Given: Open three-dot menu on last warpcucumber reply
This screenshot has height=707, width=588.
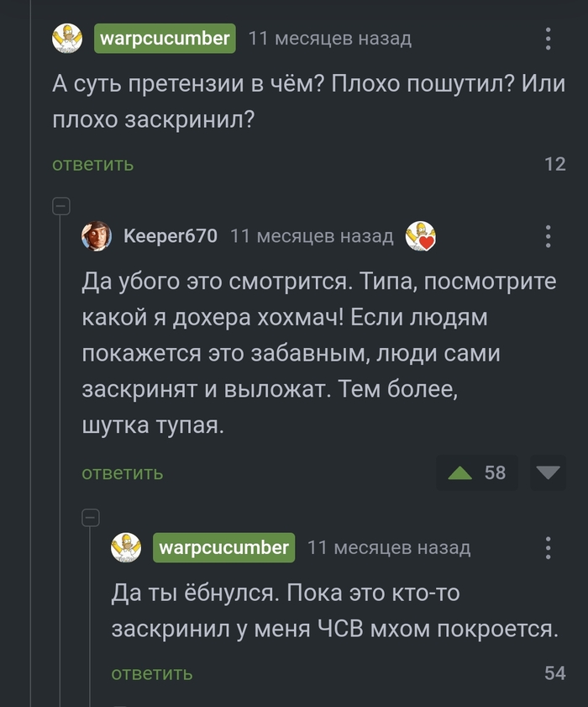Looking at the screenshot, I should (548, 547).
